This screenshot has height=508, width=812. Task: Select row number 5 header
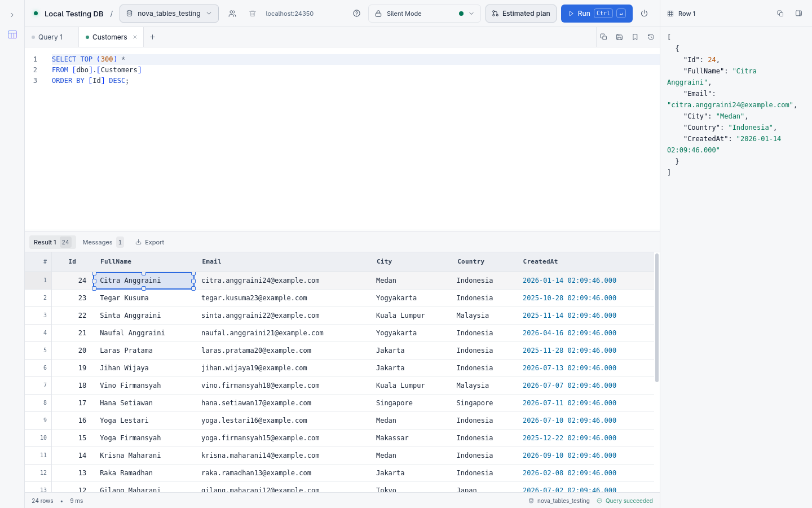point(38,351)
